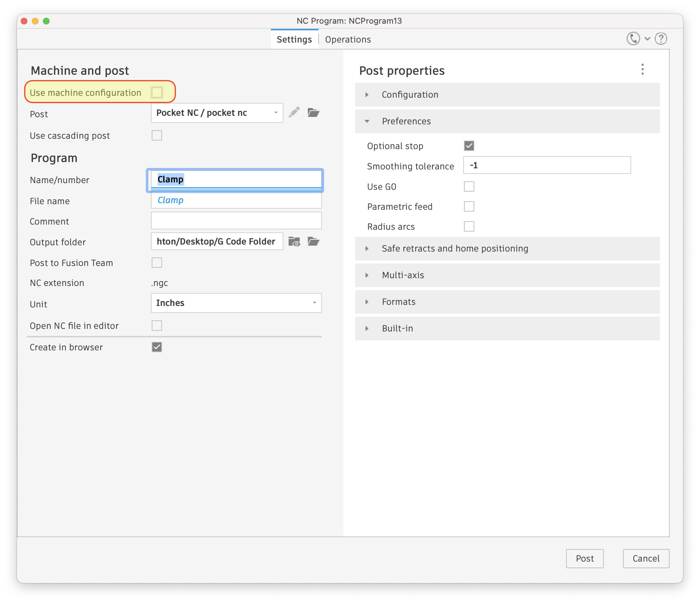Click the pencil icon to edit the post
The height and width of the screenshot is (603, 700).
[294, 112]
